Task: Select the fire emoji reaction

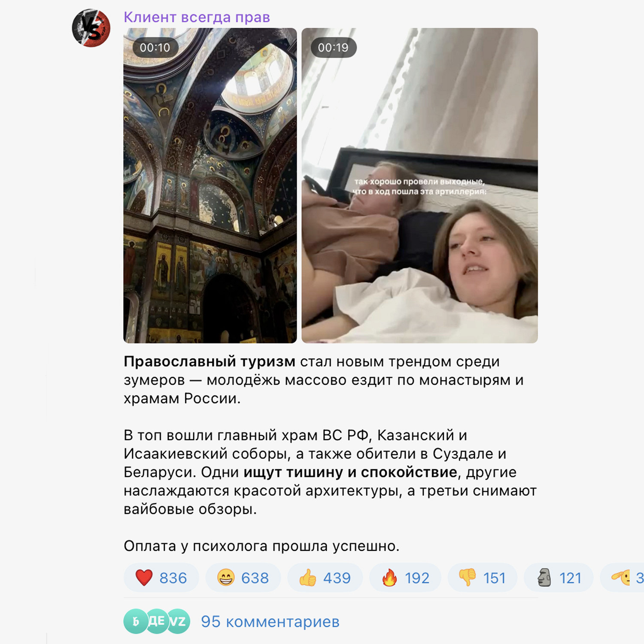Action: tap(405, 577)
